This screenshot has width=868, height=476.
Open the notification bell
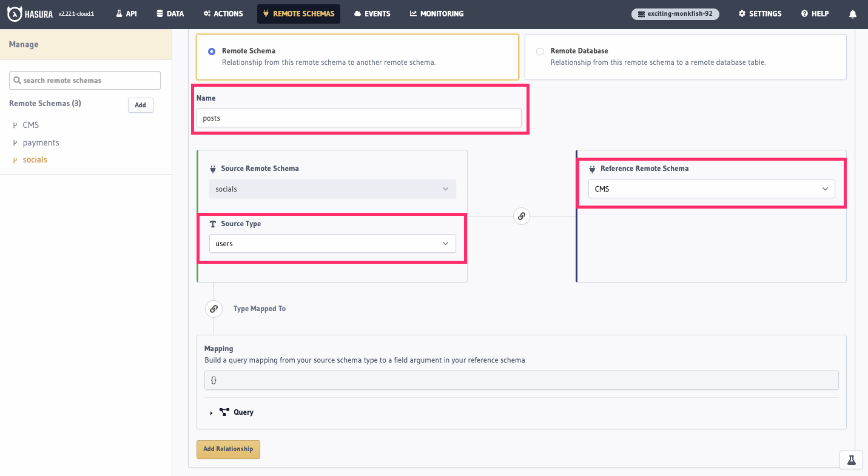pos(853,13)
